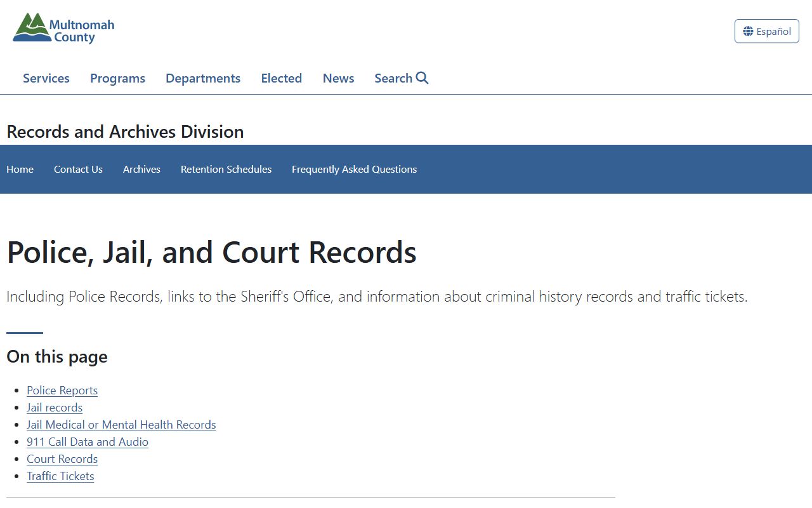Open the Services menu

(46, 78)
